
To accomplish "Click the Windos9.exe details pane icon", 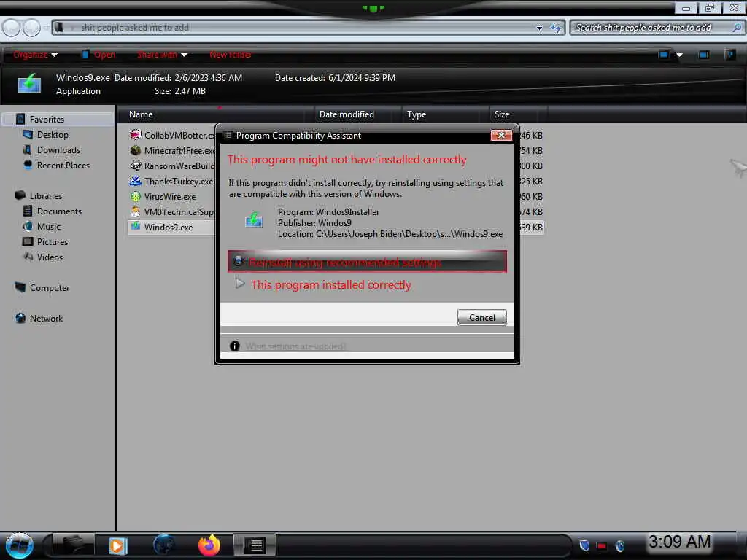I will tap(29, 83).
